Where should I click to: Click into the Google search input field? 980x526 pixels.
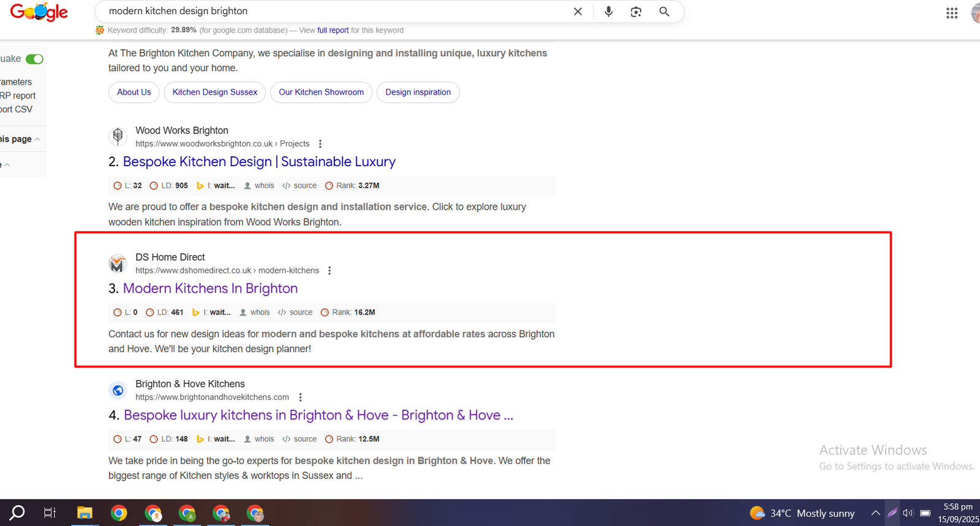tap(331, 12)
